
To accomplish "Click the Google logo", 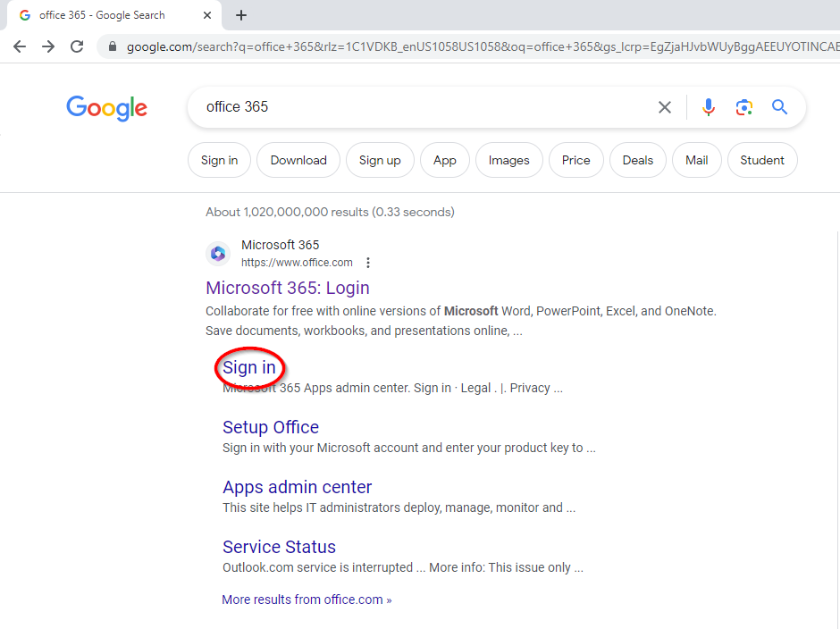I will (x=106, y=108).
